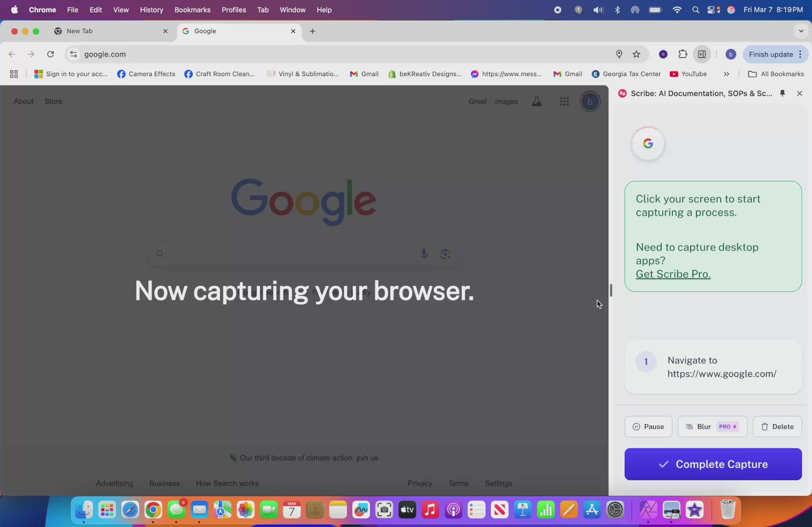This screenshot has height=527, width=812.
Task: Open the Chrome profile avatar in toolbar
Action: [731, 54]
